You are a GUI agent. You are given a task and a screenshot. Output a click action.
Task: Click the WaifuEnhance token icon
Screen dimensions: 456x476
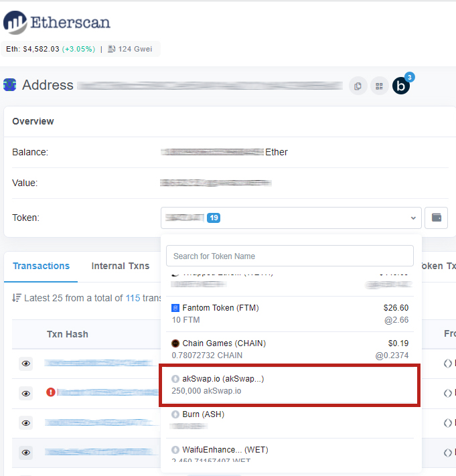click(175, 450)
